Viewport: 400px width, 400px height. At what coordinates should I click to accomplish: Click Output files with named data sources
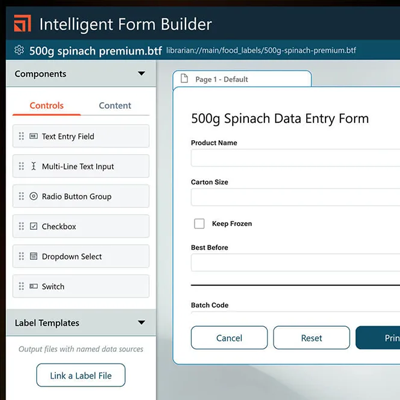click(81, 349)
